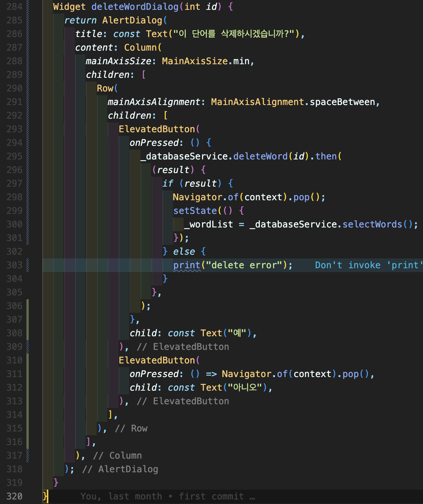Image resolution: width=423 pixels, height=504 pixels.
Task: Click the '// AlertDialog' closing comment
Action: tap(120, 469)
